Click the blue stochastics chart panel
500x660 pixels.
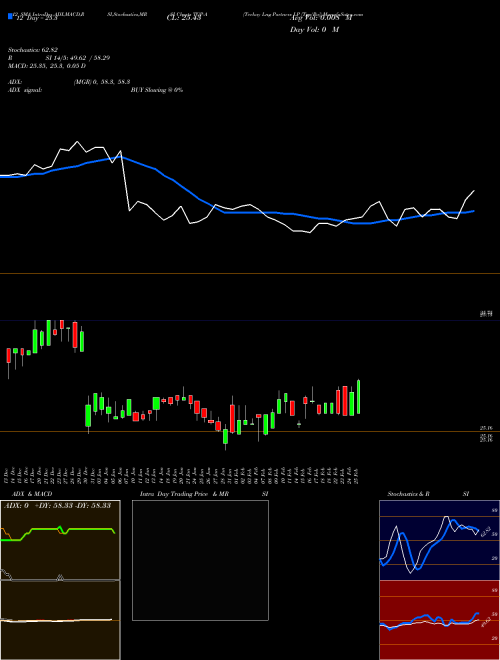439,540
